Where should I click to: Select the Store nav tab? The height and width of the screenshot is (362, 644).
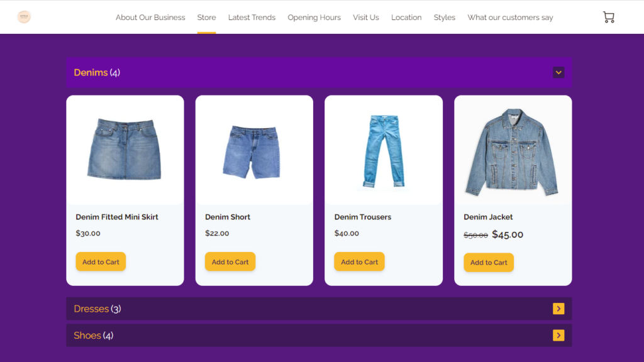[206, 17]
